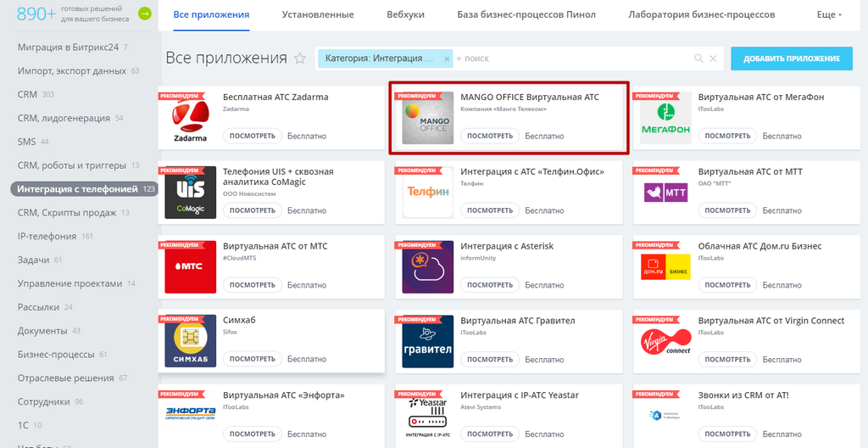Click ДОБАВИТЬ ПРИЛОЖЕНИЕ button

click(792, 59)
